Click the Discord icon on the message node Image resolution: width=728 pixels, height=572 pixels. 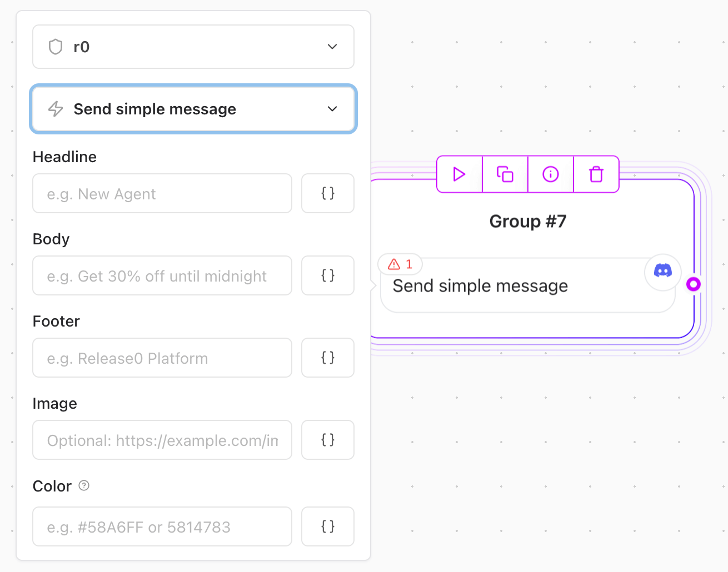(x=662, y=272)
